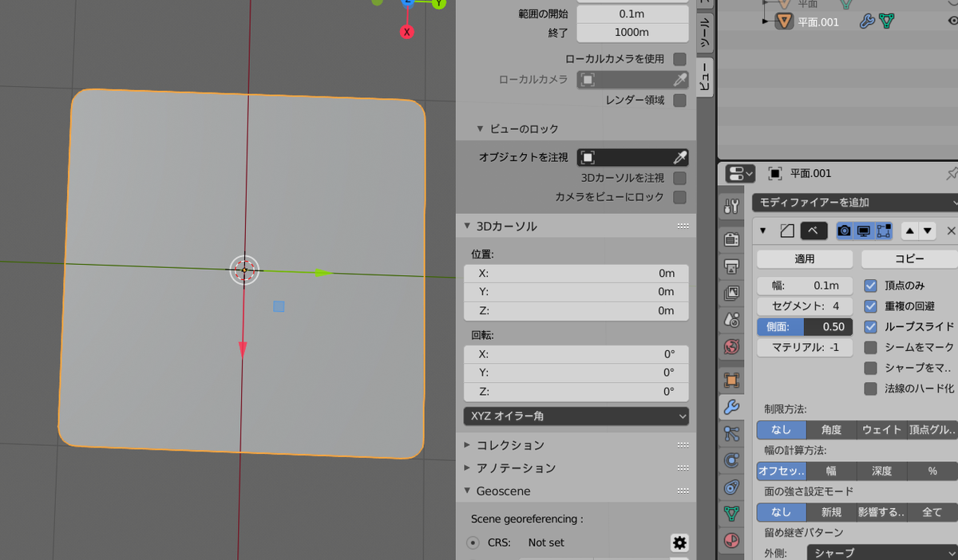Open 外側 シャープ miter dropdown
Image resolution: width=958 pixels, height=560 pixels.
point(882,553)
